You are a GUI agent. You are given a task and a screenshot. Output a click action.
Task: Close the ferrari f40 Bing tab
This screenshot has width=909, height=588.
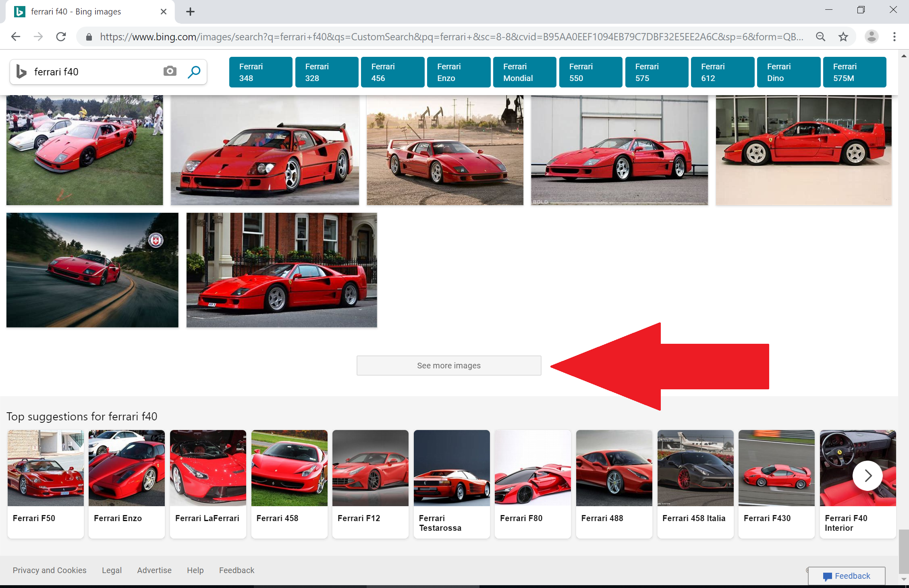pos(164,12)
